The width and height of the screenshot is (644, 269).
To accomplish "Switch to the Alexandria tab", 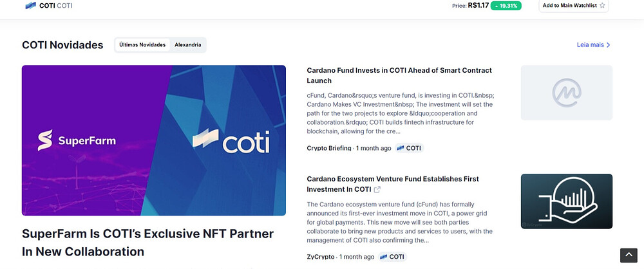I will tap(187, 45).
